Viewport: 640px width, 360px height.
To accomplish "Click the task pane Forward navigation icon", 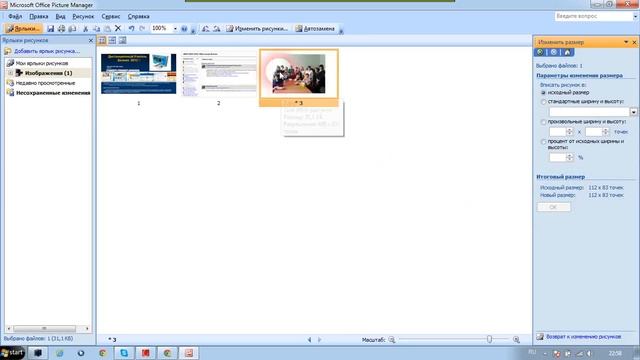I will click(x=553, y=52).
